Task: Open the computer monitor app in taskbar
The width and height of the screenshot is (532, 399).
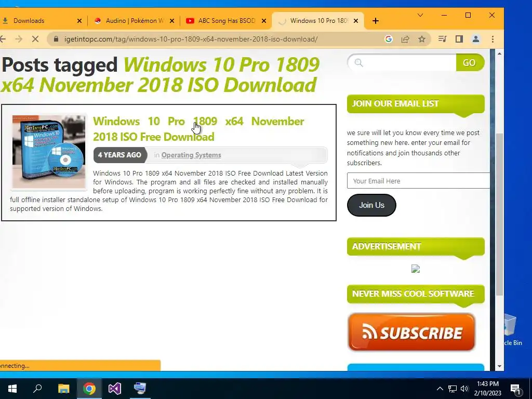Action: [140, 389]
